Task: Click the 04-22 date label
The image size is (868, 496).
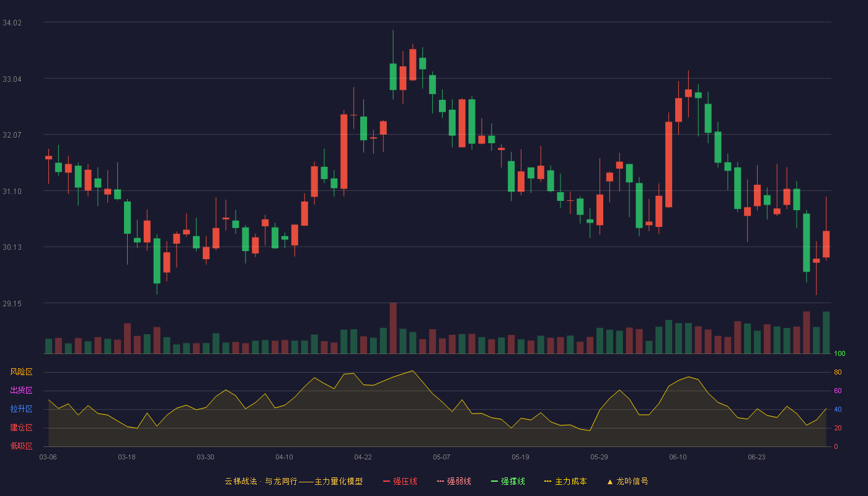Action: pos(363,457)
